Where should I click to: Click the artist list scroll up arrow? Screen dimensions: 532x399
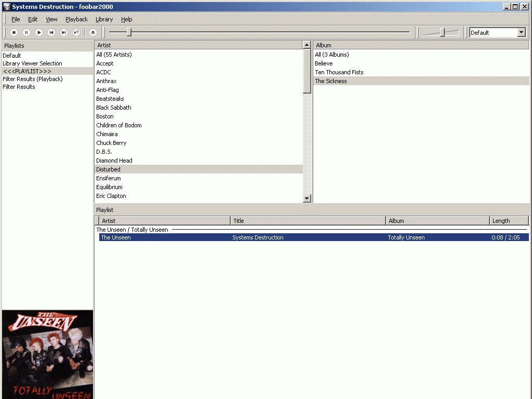(307, 45)
